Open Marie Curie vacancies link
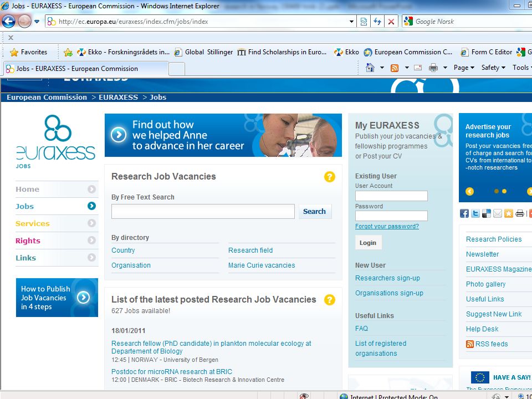The image size is (532, 399). pos(262,265)
